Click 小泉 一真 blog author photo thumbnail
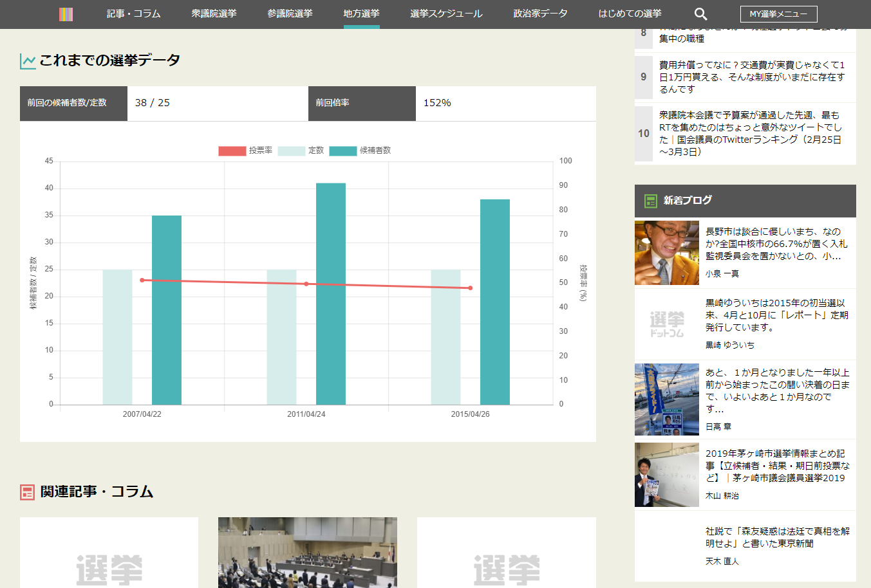Screen dimensions: 871x588 point(666,253)
